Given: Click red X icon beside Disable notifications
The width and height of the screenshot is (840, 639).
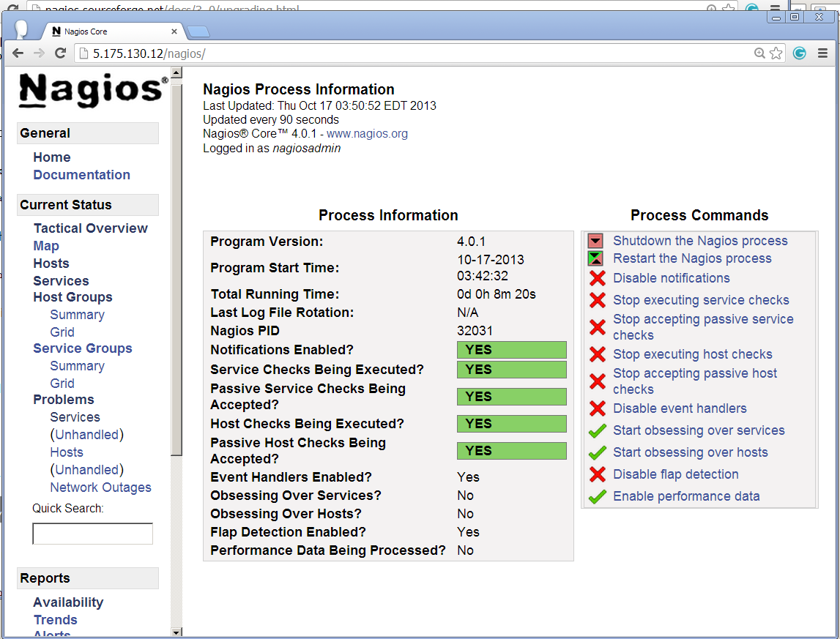Looking at the screenshot, I should point(598,278).
